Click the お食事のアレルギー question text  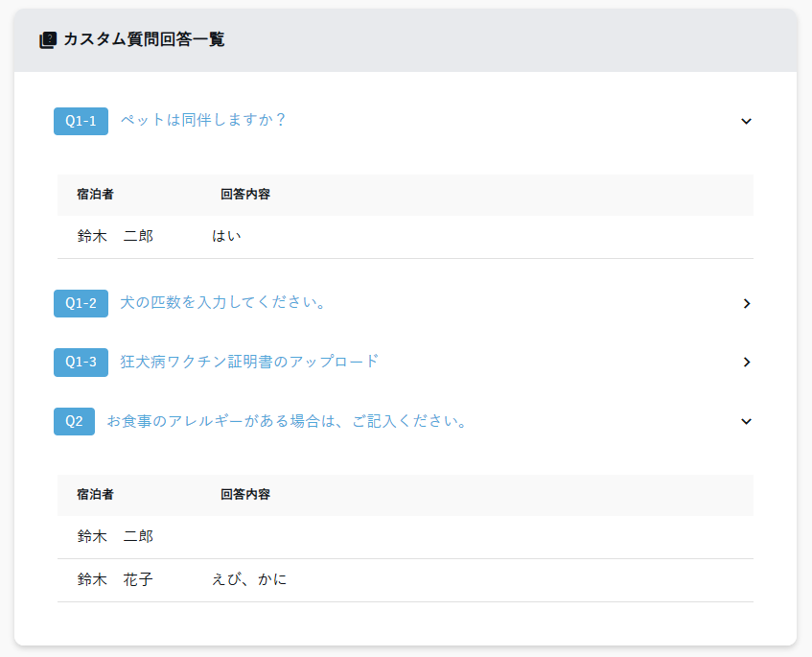click(287, 421)
